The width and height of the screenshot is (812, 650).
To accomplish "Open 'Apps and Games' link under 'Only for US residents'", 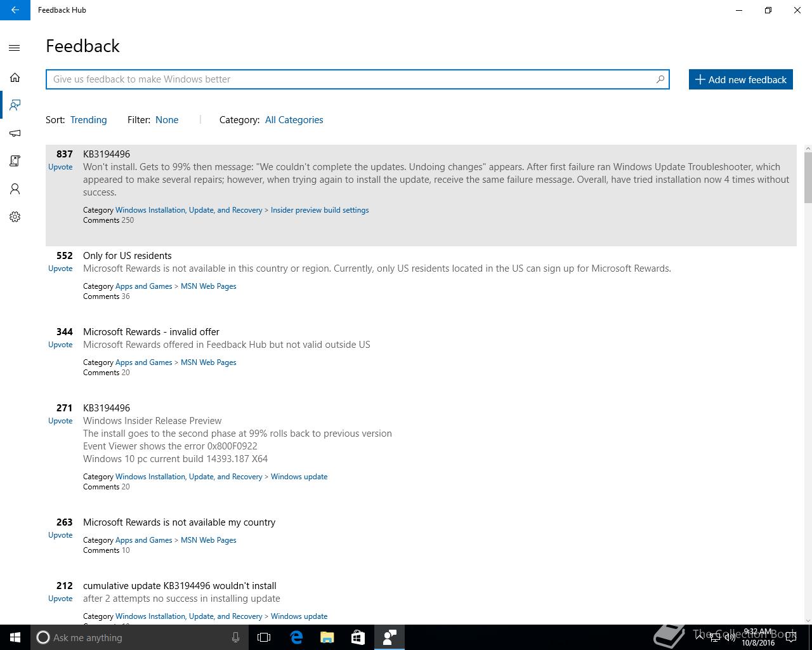I will pyautogui.click(x=143, y=286).
